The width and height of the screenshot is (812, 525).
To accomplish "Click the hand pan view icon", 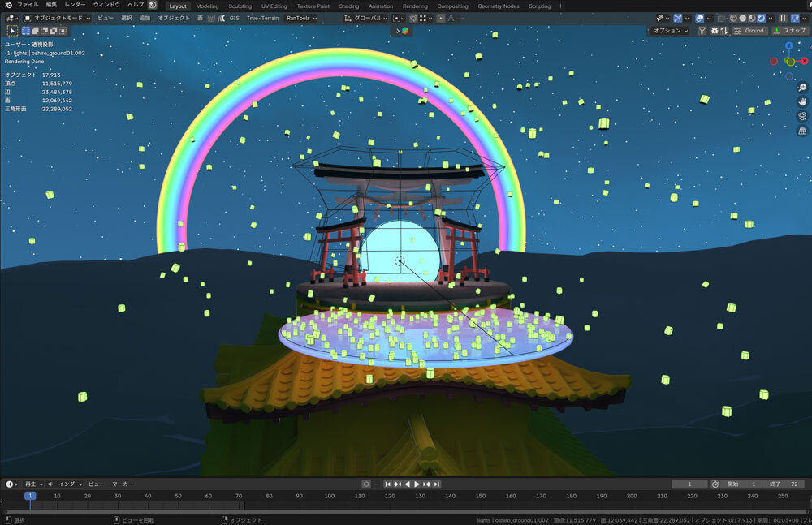I will 802,102.
